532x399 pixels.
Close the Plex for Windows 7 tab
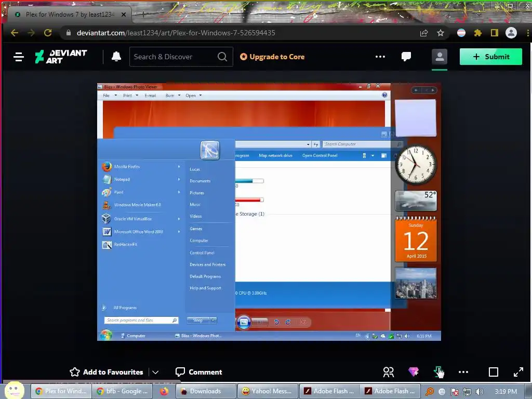click(124, 15)
